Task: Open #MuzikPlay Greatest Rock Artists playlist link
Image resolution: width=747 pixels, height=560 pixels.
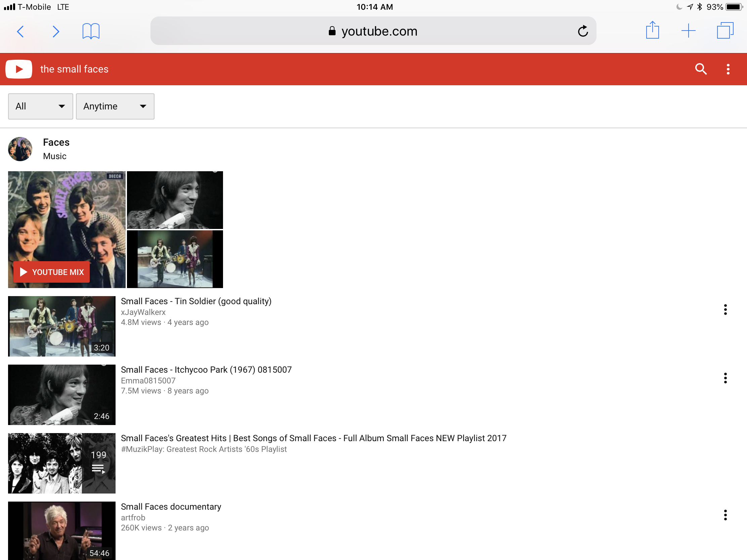Action: (x=204, y=449)
